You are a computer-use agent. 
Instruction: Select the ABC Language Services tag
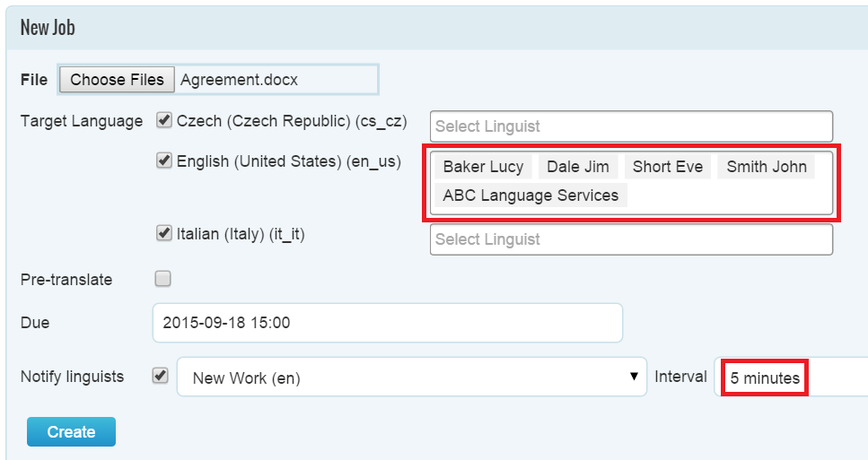(530, 195)
